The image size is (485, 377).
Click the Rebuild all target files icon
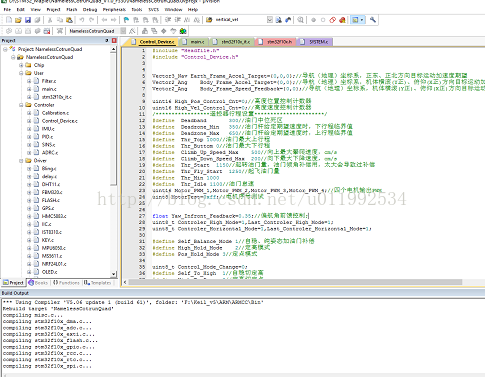coord(28,31)
